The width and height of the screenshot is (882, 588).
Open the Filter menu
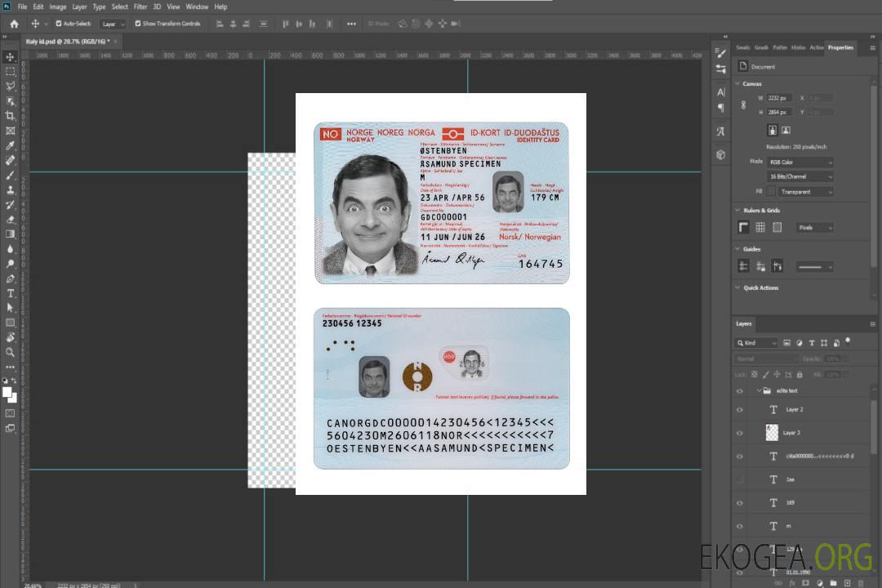(140, 7)
